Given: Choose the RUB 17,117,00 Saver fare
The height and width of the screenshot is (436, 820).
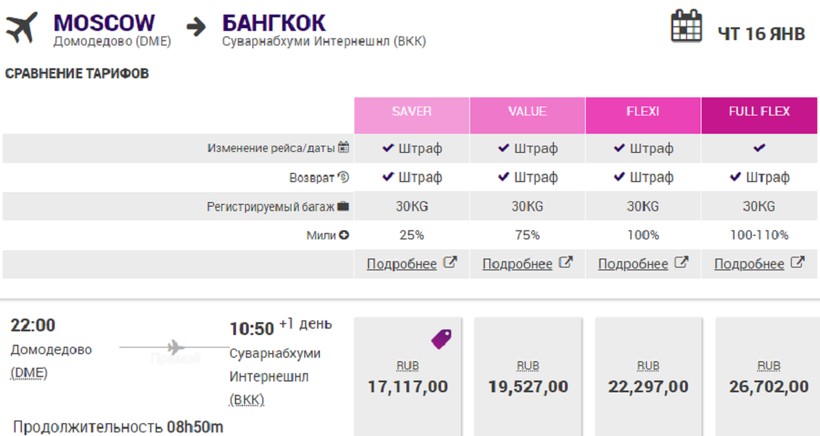Looking at the screenshot, I should [x=408, y=376].
